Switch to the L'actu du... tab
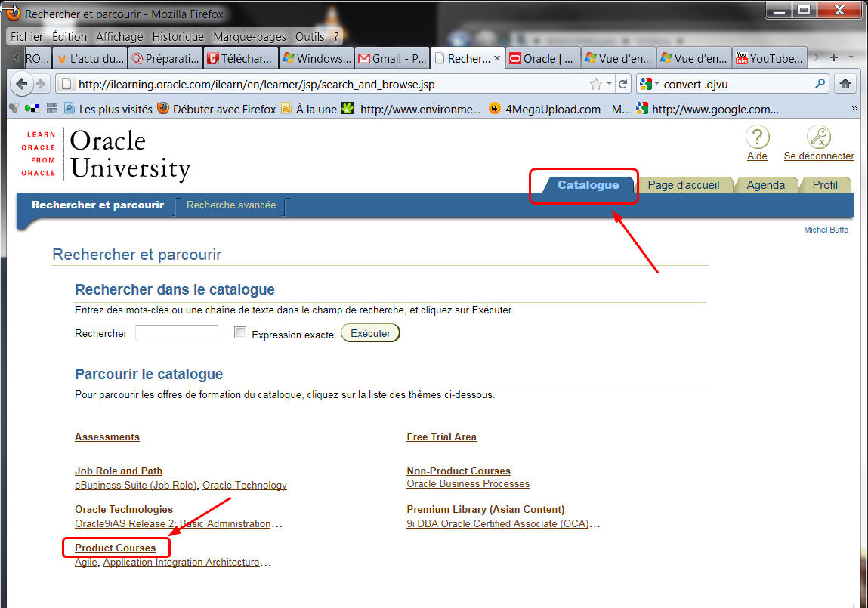The image size is (868, 608). [91, 58]
